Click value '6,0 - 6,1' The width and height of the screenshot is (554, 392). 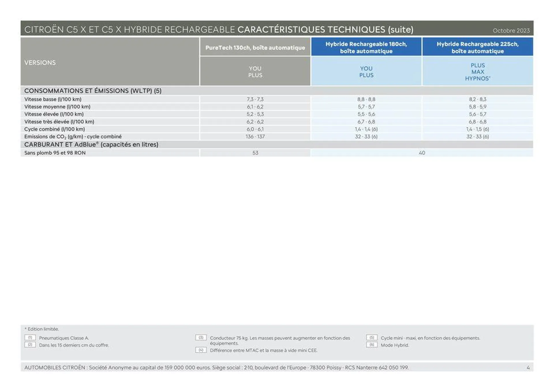tap(255, 129)
